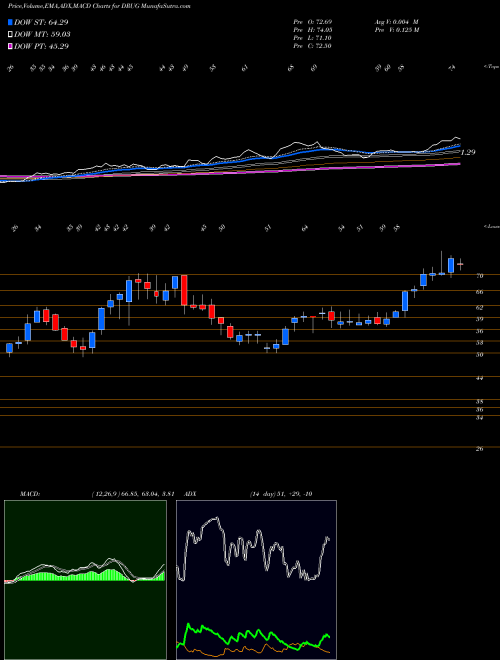Image resolution: width=500 pixels, height=660 pixels.
Task: Click the 70 price axis label
Action: pos(479,276)
